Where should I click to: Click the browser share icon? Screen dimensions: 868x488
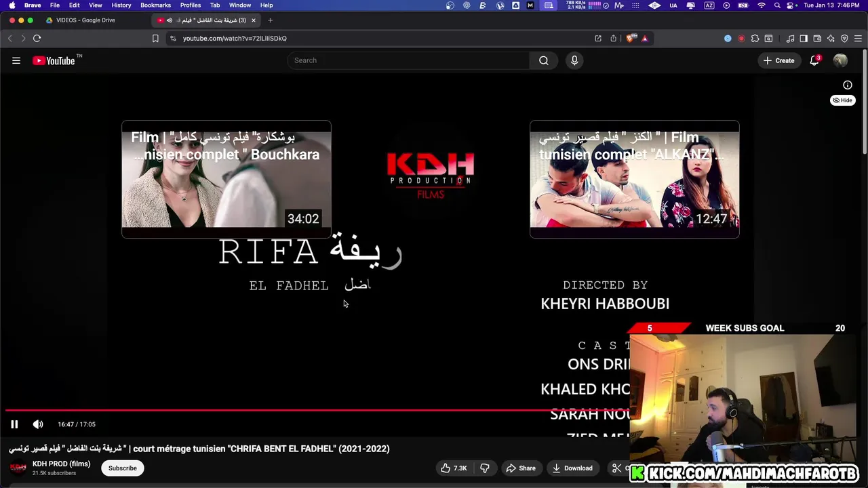pos(614,39)
